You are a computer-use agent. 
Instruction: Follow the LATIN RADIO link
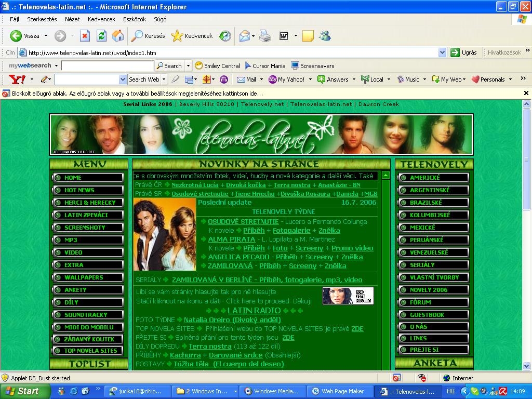(x=254, y=311)
